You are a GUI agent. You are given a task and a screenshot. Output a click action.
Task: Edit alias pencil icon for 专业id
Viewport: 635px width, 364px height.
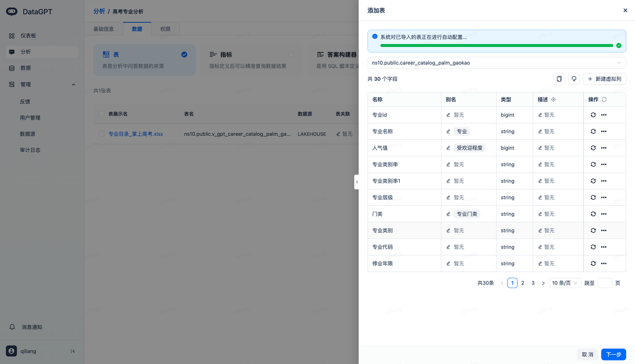tap(448, 115)
